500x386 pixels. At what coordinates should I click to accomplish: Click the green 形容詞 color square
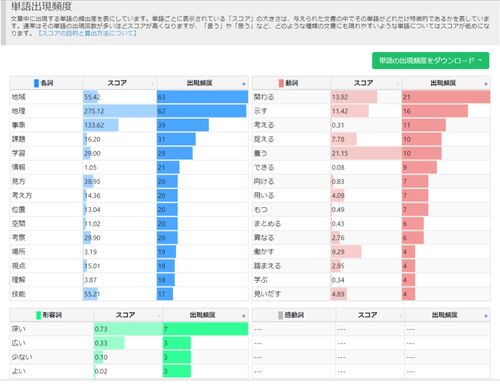click(38, 315)
